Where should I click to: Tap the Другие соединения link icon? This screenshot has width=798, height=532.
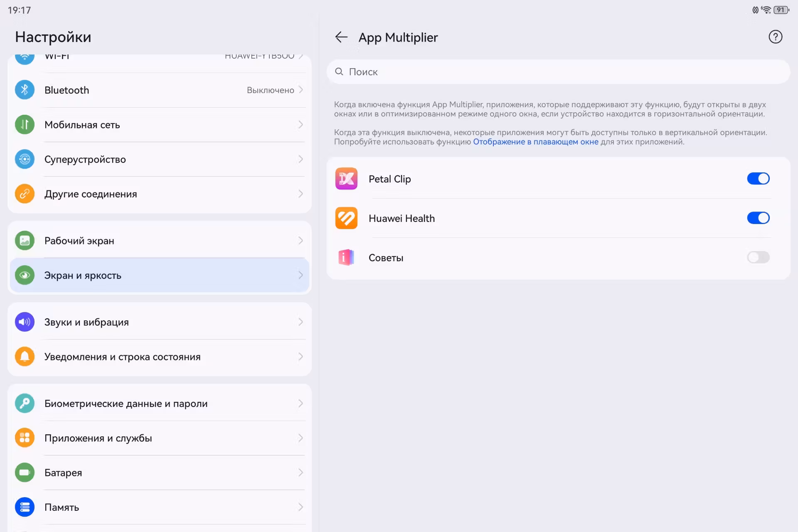(x=25, y=194)
